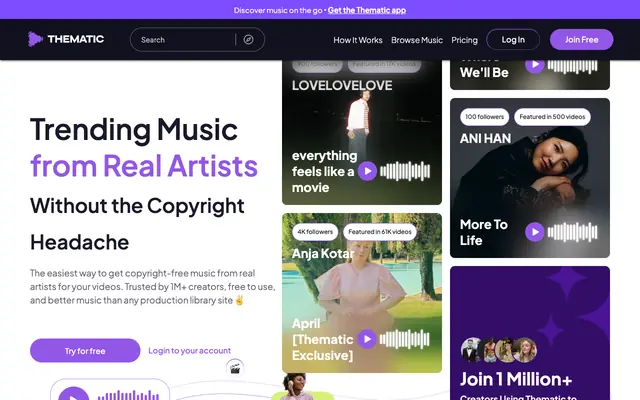Viewport: 640px width, 400px height.
Task: Click the Join Free button
Action: tap(581, 40)
